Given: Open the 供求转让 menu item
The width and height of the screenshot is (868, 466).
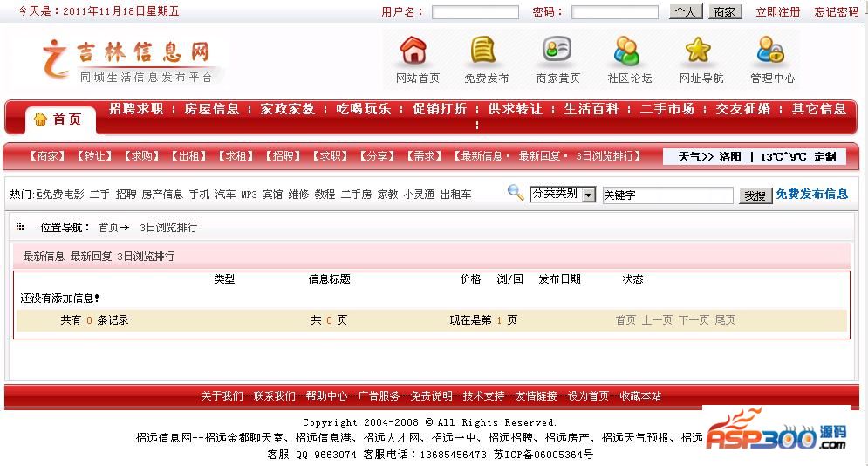Looking at the screenshot, I should (x=516, y=108).
